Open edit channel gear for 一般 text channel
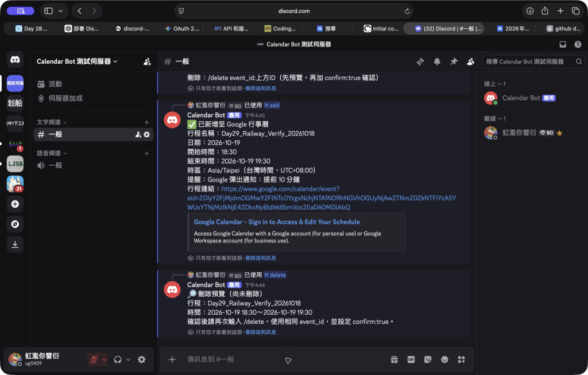The image size is (588, 375). [x=146, y=134]
